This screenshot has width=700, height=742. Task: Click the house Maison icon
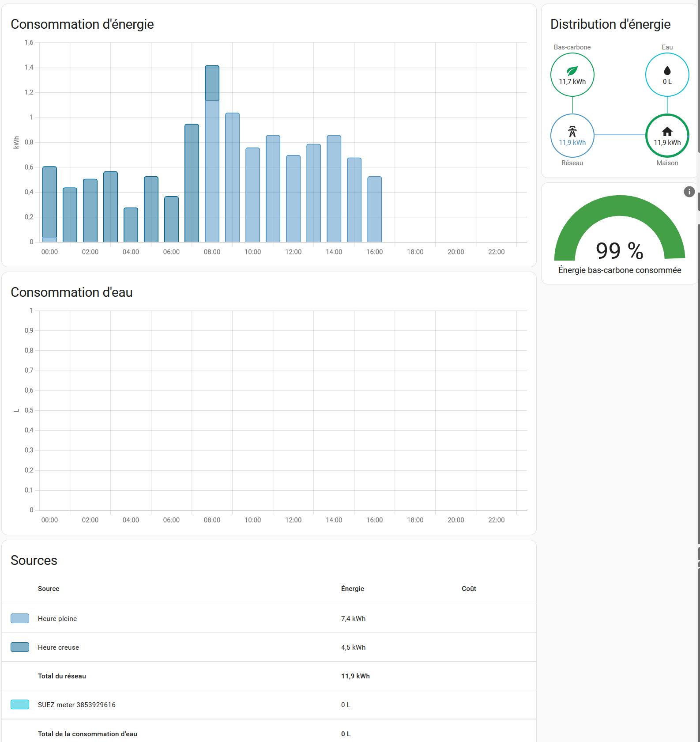[667, 132]
